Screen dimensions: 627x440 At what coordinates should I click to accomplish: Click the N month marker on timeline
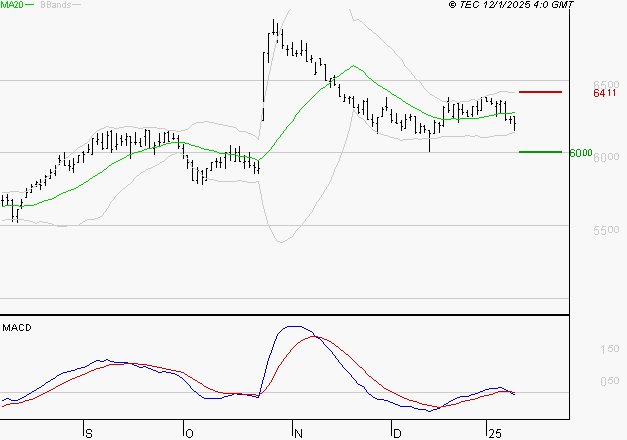pos(298,434)
